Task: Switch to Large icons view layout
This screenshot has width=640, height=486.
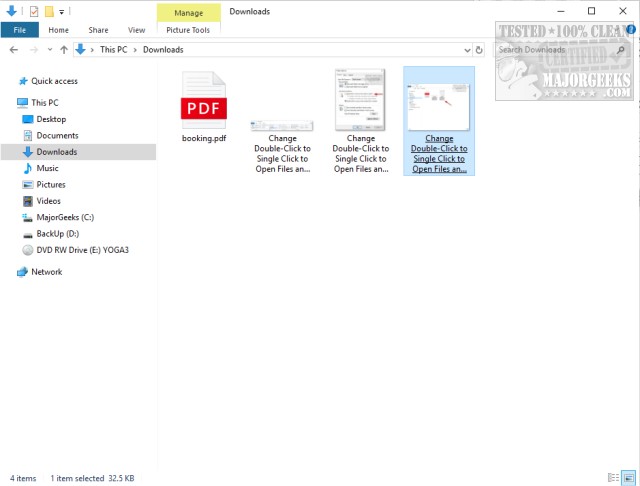Action: (x=629, y=477)
